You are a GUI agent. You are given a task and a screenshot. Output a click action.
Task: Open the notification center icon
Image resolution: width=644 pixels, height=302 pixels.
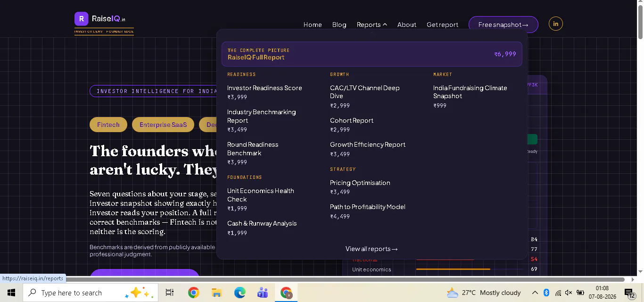pyautogui.click(x=630, y=294)
